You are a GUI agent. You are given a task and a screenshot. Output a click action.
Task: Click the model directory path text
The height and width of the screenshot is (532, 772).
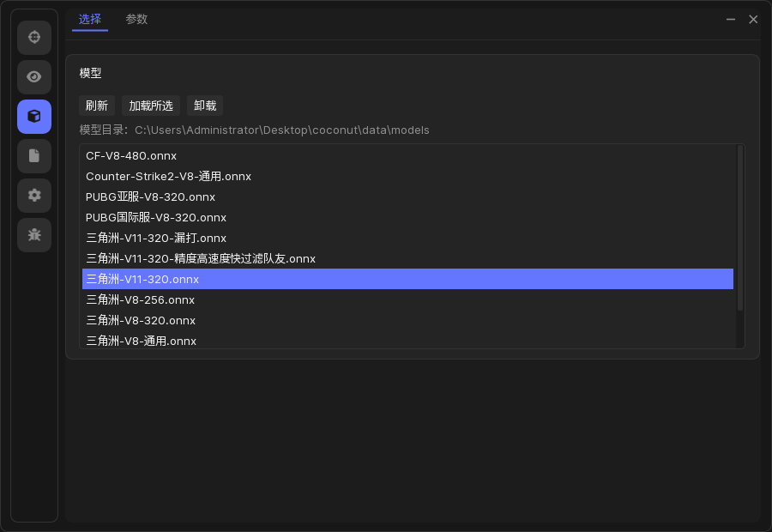click(282, 130)
